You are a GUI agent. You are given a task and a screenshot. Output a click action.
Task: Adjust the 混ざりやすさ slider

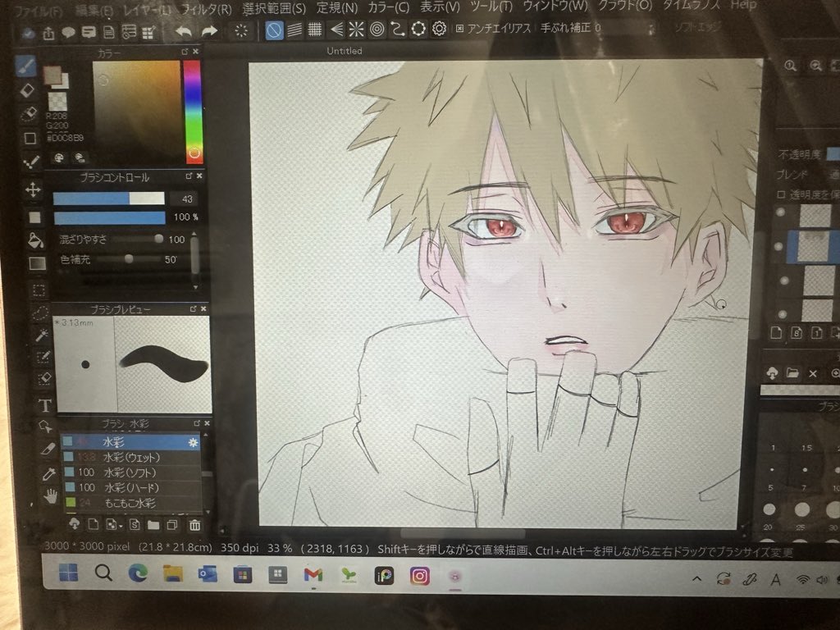tap(138, 239)
